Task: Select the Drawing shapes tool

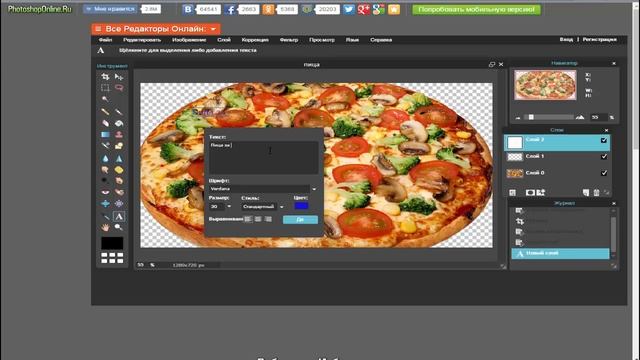Action: point(119,146)
